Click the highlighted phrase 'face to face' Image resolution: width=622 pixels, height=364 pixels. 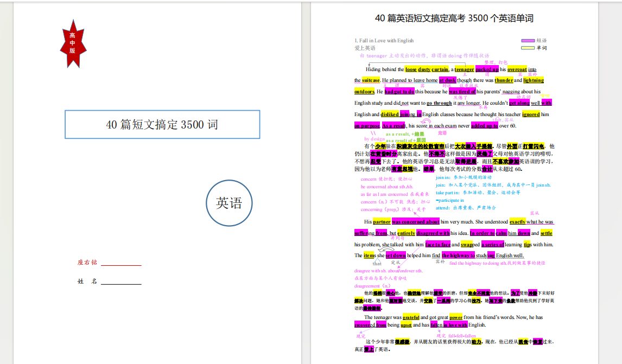(x=438, y=245)
